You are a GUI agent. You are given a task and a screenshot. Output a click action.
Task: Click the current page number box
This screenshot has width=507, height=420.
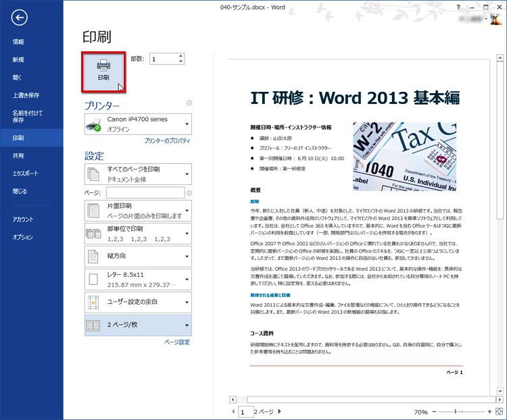[246, 412]
